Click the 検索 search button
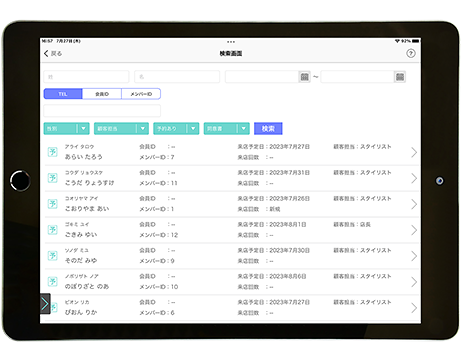This screenshot has height=360, width=462. coord(268,129)
